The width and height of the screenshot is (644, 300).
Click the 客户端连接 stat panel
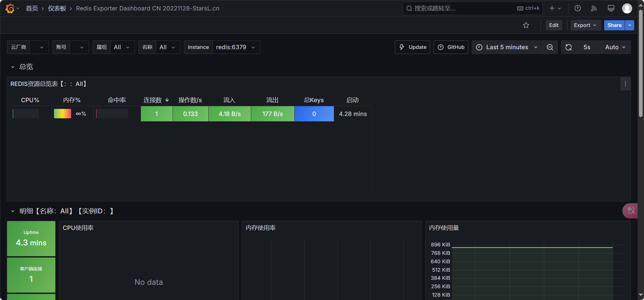pyautogui.click(x=31, y=275)
